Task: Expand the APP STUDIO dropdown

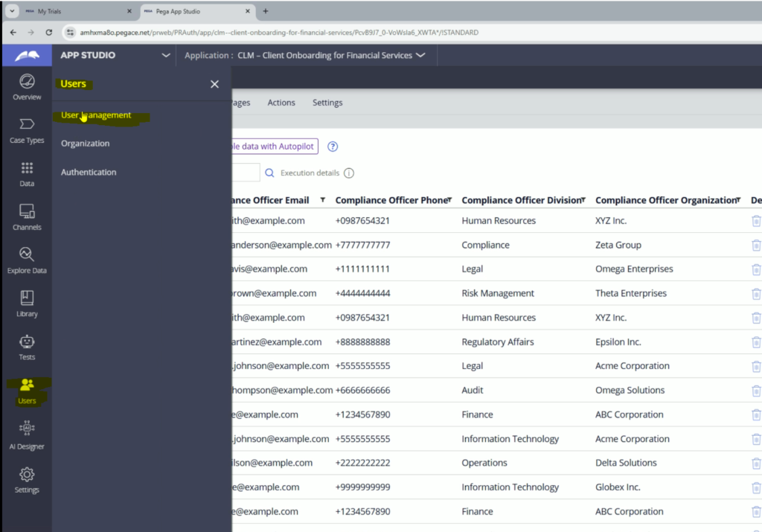Action: point(165,55)
